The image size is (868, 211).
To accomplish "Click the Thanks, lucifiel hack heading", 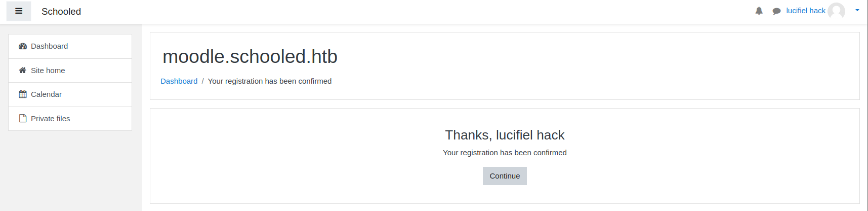I will [x=505, y=135].
